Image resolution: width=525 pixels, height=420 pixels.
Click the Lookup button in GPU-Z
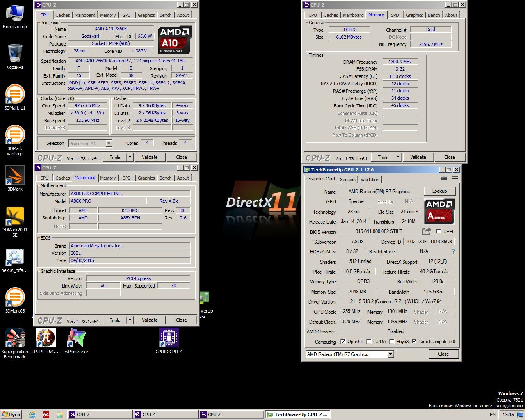(x=439, y=191)
